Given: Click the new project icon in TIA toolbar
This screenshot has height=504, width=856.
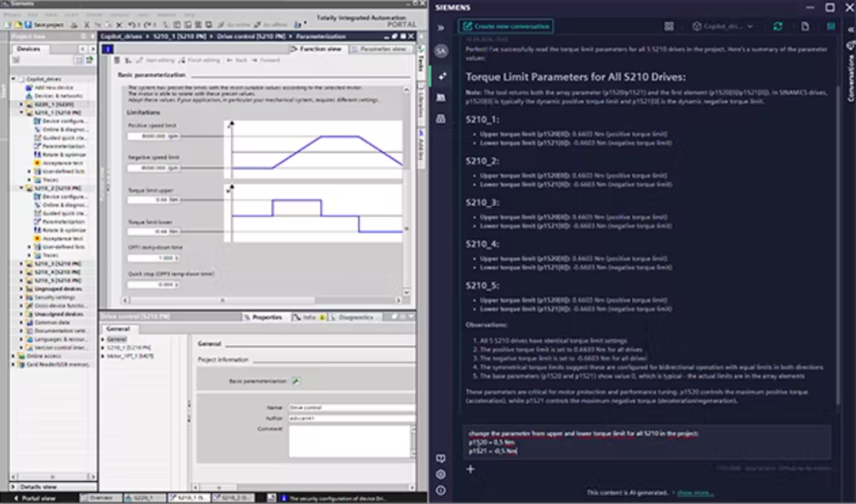Looking at the screenshot, I should [x=8, y=25].
